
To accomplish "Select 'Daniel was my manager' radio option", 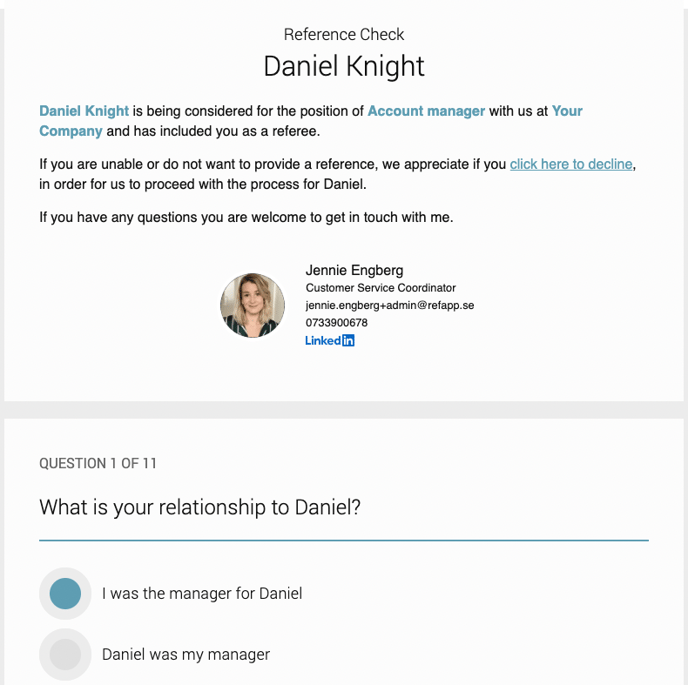I will tap(65, 654).
